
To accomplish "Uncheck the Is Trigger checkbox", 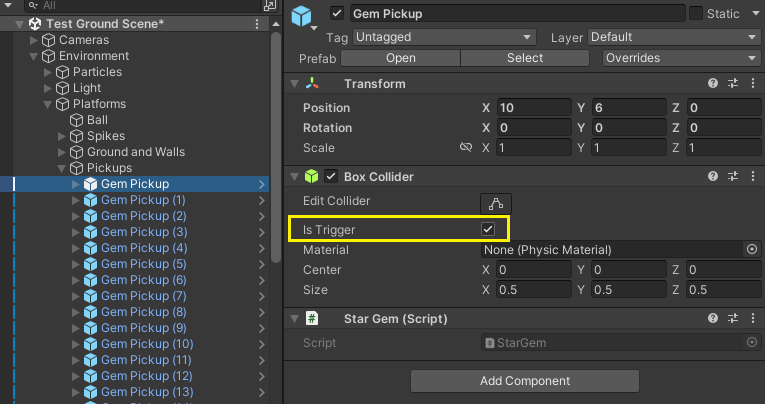I will coord(488,229).
